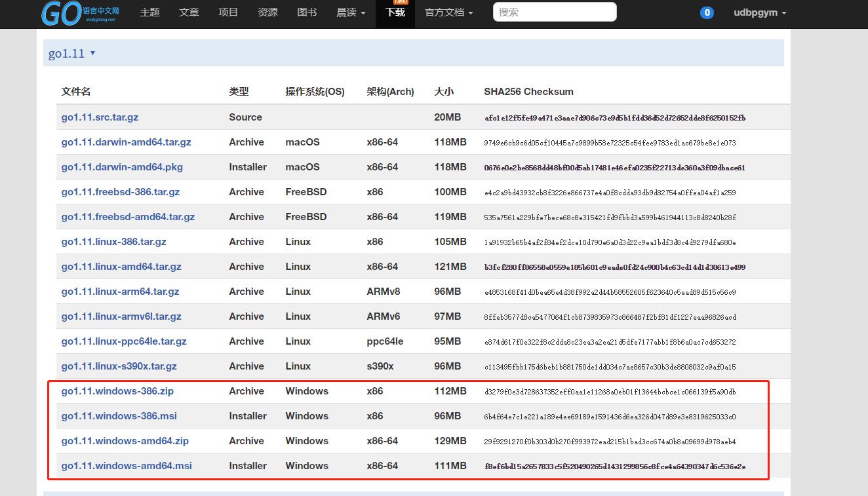Download go1.11.darwin-amd64.tar.gz

click(127, 142)
